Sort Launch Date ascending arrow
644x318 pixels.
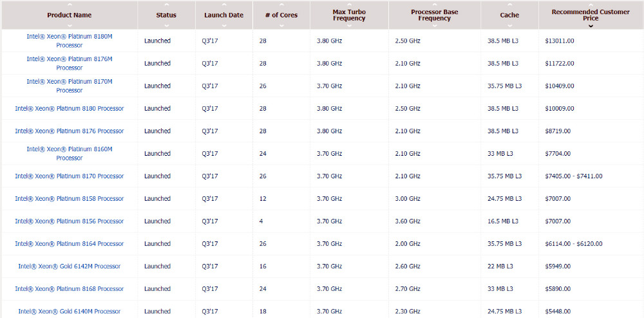(224, 5)
